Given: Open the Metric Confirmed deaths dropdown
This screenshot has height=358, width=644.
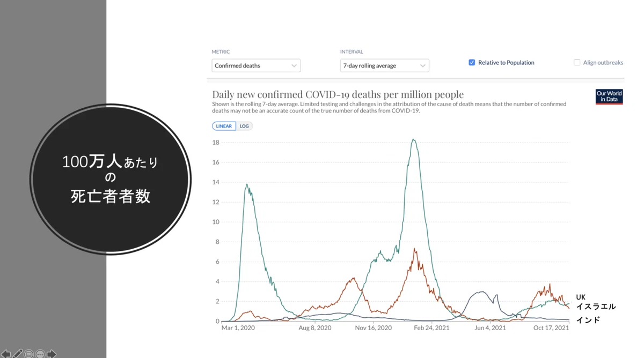Looking at the screenshot, I should [256, 65].
